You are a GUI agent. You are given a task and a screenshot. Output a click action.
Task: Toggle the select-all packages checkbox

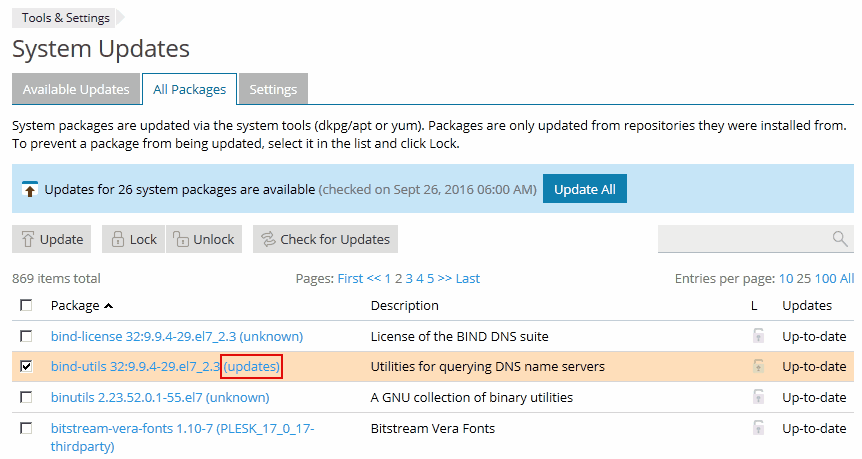pos(26,305)
